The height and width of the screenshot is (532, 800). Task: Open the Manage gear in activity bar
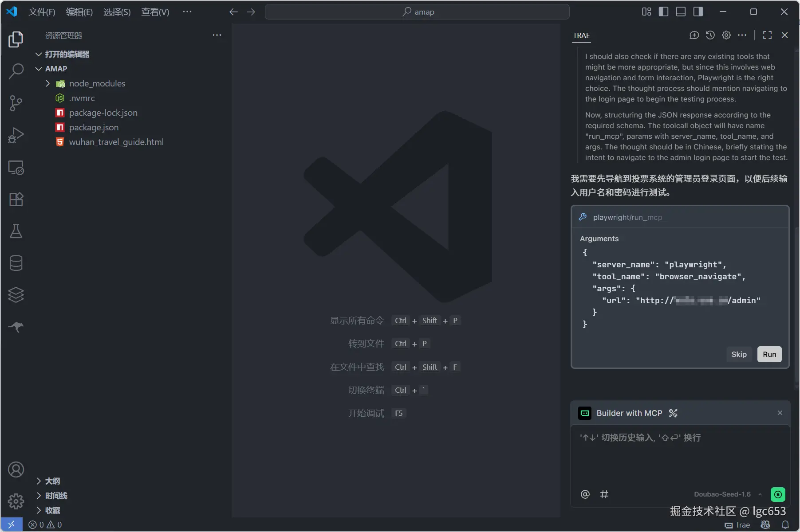16,501
